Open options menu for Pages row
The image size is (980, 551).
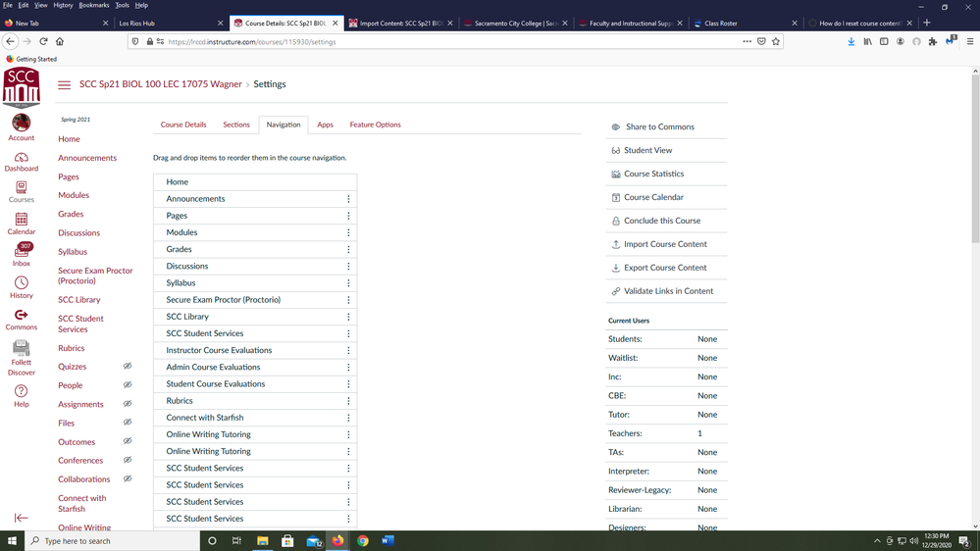pos(349,216)
